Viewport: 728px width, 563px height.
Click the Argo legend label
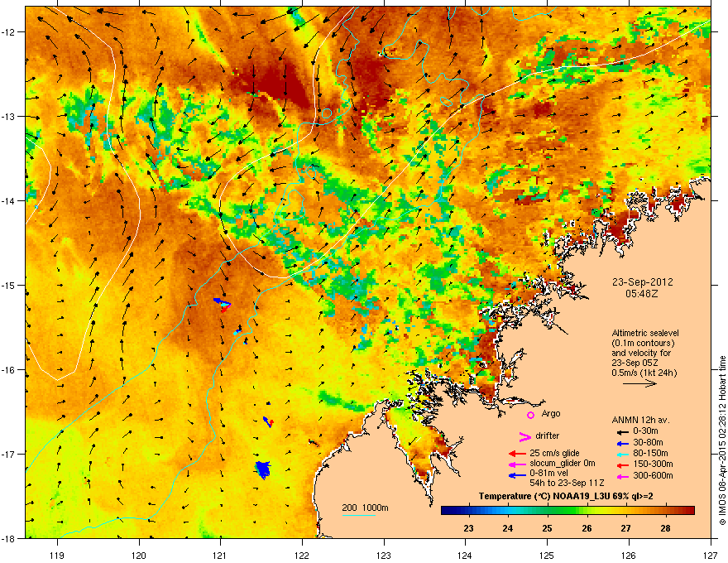click(551, 413)
